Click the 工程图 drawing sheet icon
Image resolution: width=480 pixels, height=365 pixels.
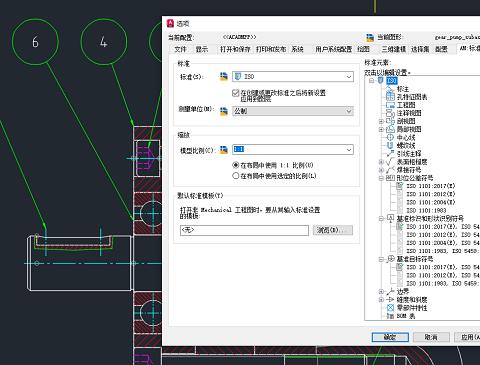[x=390, y=105]
